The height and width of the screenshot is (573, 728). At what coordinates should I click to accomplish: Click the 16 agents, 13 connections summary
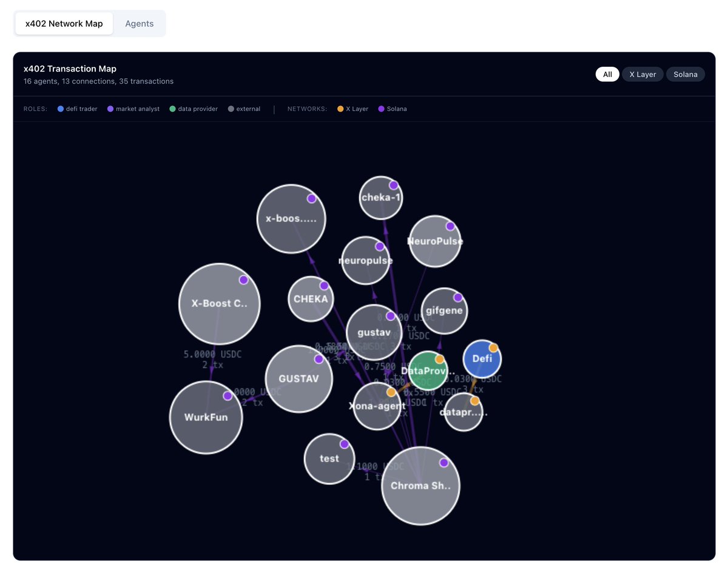tap(98, 81)
